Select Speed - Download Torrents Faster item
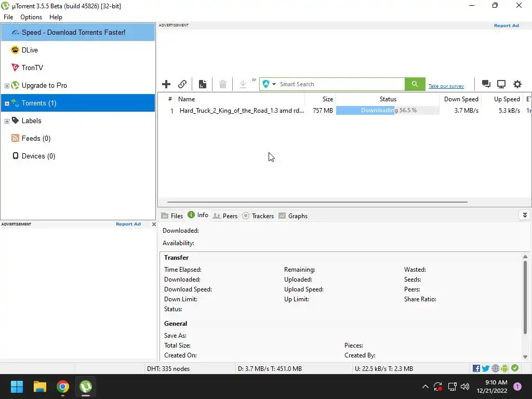Image resolution: width=532 pixels, height=399 pixels. click(78, 32)
